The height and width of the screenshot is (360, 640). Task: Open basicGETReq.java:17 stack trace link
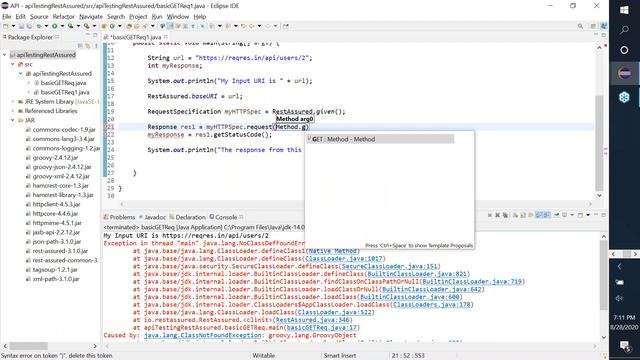click(x=322, y=327)
